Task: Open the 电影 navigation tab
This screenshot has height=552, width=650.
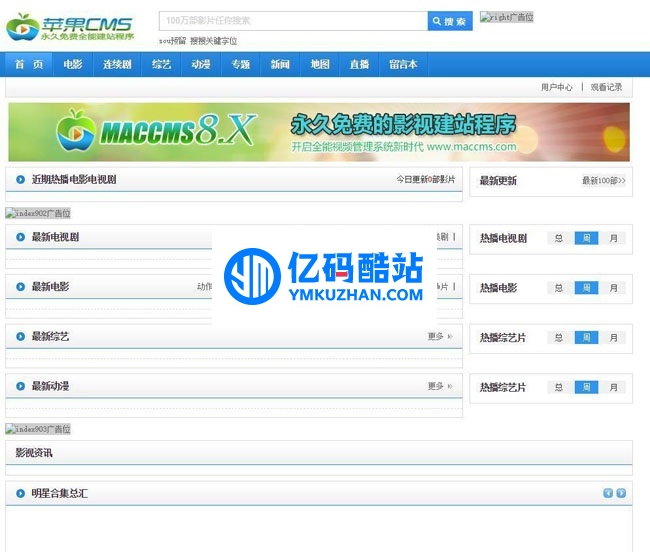Action: pyautogui.click(x=73, y=64)
